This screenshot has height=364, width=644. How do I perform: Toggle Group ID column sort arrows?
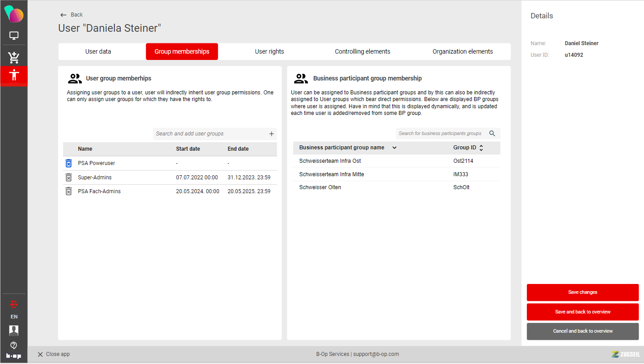tap(481, 148)
